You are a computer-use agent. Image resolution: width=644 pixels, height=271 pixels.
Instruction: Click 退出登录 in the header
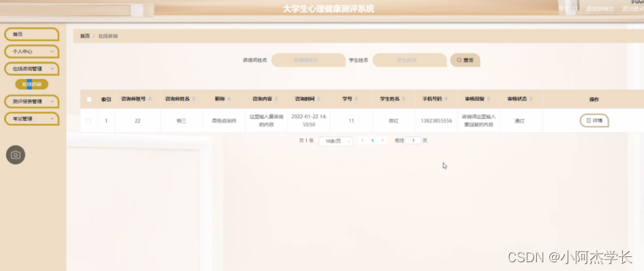click(632, 9)
